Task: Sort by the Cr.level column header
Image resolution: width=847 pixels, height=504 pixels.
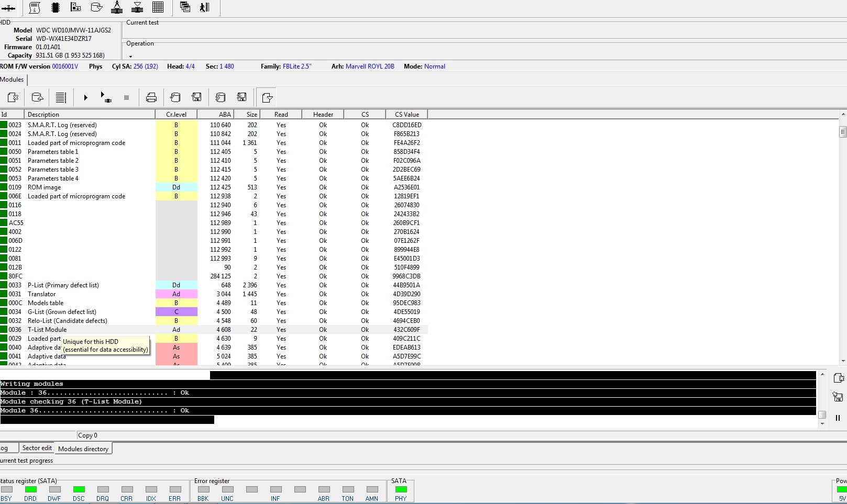Action: [x=177, y=115]
